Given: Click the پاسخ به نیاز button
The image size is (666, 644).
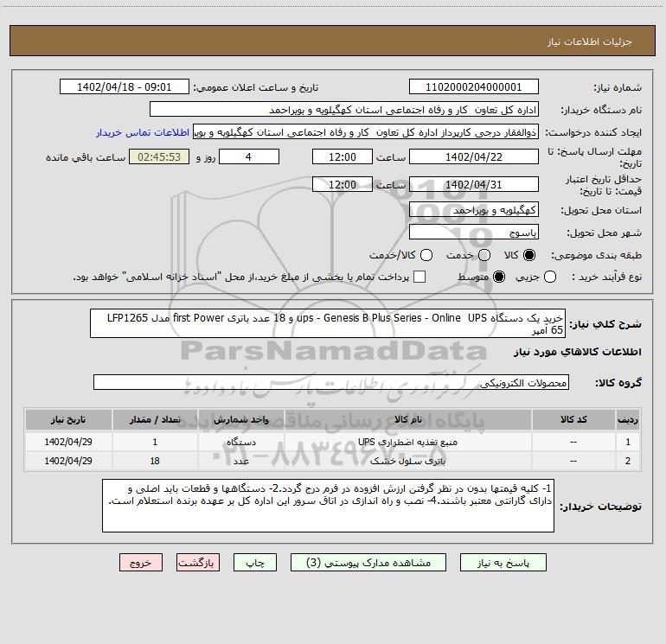Looking at the screenshot, I should pos(503,563).
